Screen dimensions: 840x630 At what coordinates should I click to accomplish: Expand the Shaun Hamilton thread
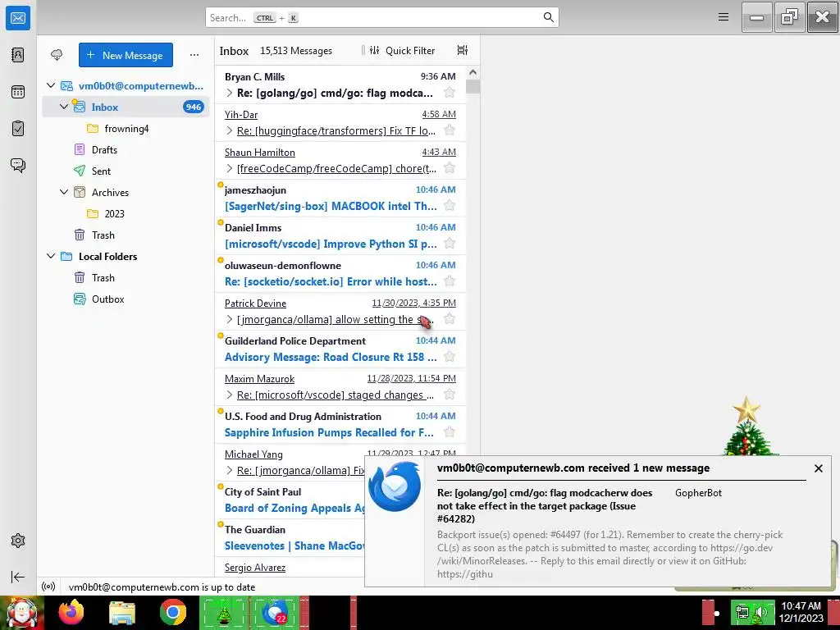(x=230, y=168)
